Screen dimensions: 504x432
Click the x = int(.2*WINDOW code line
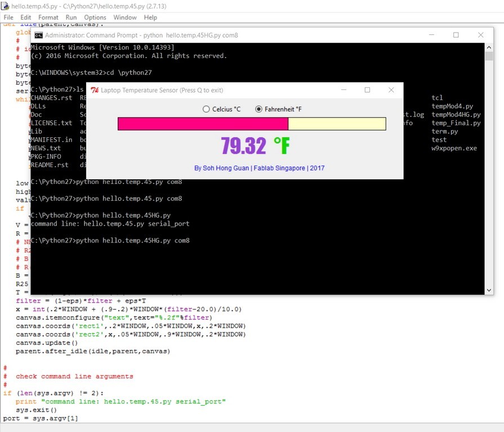(128, 309)
